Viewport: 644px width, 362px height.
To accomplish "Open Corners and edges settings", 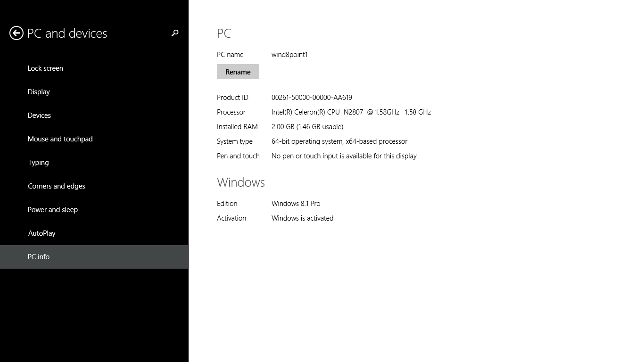I will click(94, 186).
